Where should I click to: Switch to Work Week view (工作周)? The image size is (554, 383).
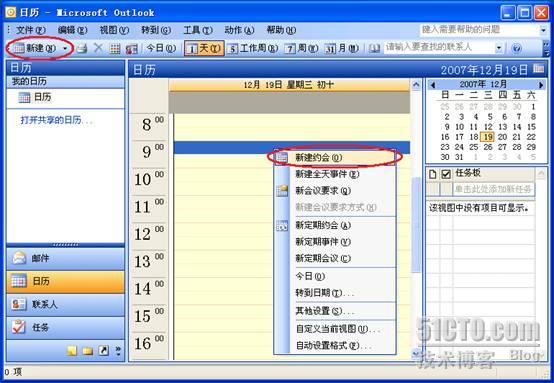tap(252, 48)
